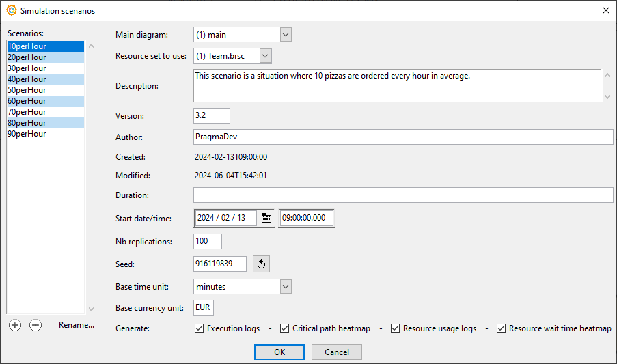Screen dimensions: 617x364
Task: Click into the Duration input field
Action: click(403, 195)
